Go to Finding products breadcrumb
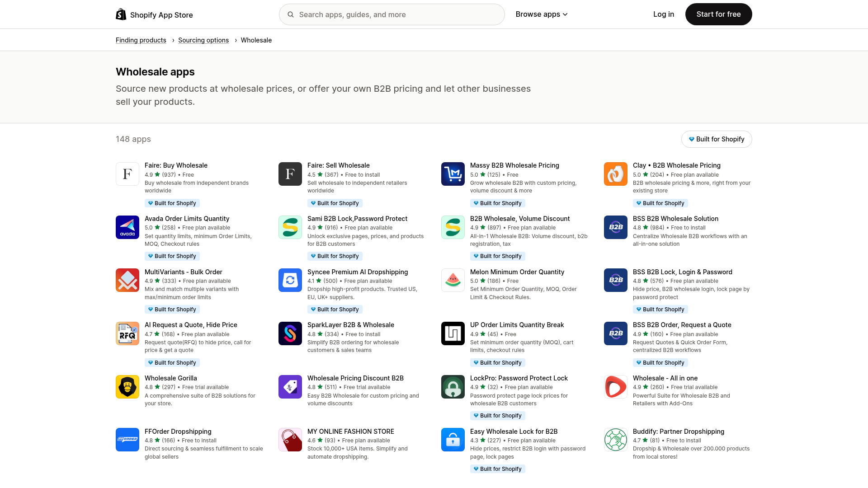The height and width of the screenshot is (488, 868). point(141,40)
